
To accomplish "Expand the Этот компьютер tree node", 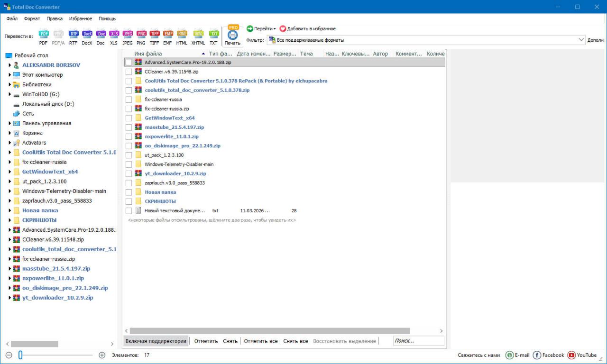I will coord(9,75).
